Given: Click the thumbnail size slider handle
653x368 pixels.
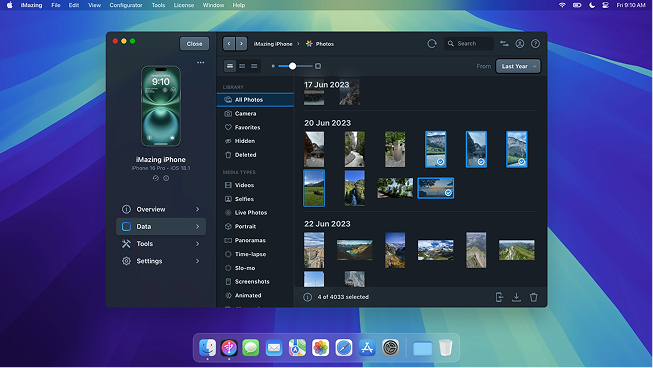Looking at the screenshot, I should (x=292, y=66).
